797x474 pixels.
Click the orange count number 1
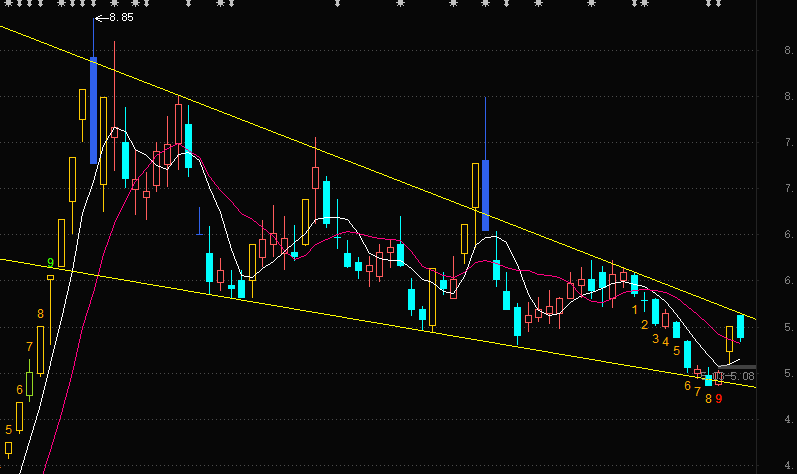tap(634, 309)
